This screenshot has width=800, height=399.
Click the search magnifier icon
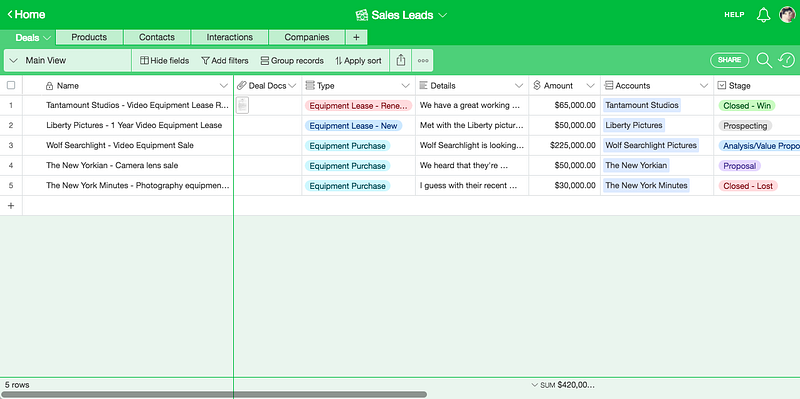pyautogui.click(x=764, y=60)
